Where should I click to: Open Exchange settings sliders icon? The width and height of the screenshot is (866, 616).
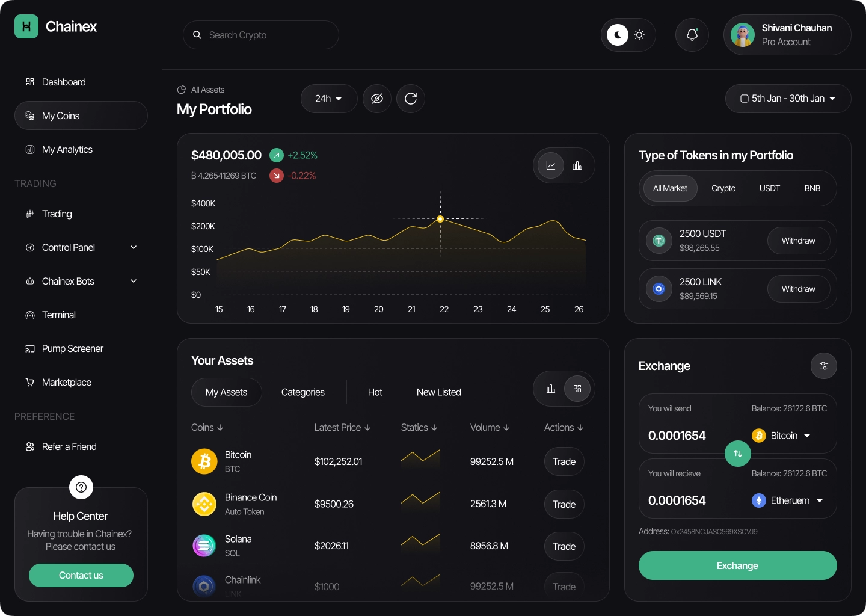(x=824, y=366)
